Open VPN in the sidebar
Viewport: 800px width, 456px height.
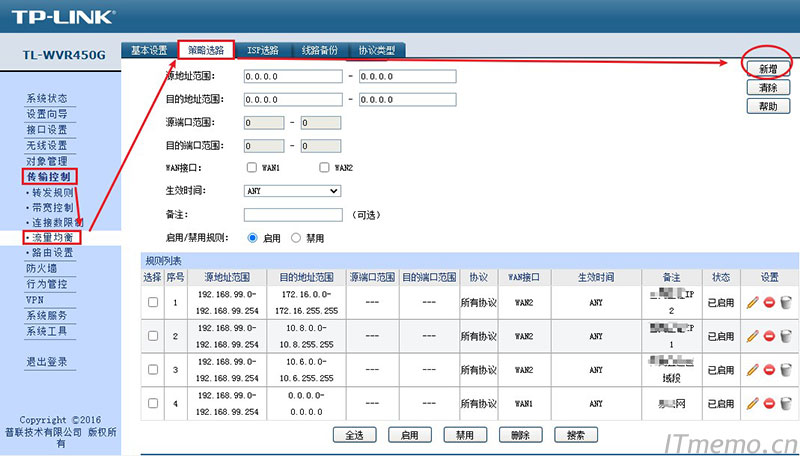pyautogui.click(x=35, y=300)
